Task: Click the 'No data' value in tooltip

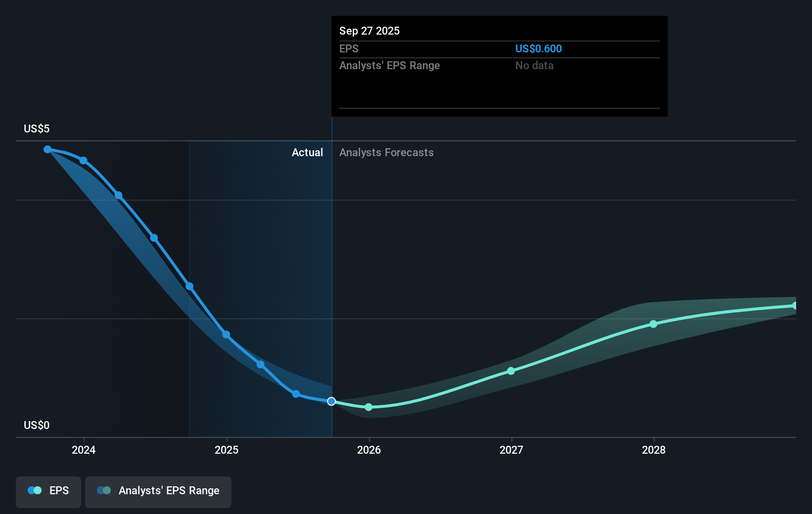Action: tap(534, 65)
